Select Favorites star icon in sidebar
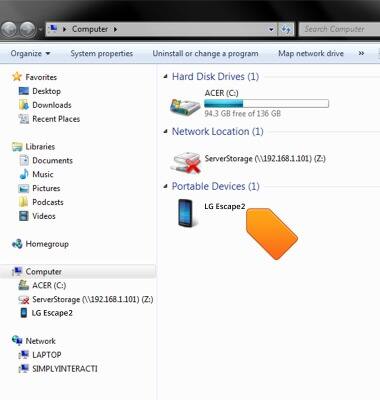Screen dimensions: 380x400 pyautogui.click(x=17, y=77)
